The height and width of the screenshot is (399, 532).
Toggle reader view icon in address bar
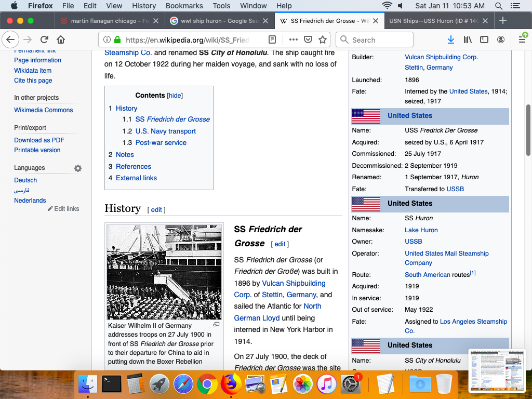[x=272, y=39]
